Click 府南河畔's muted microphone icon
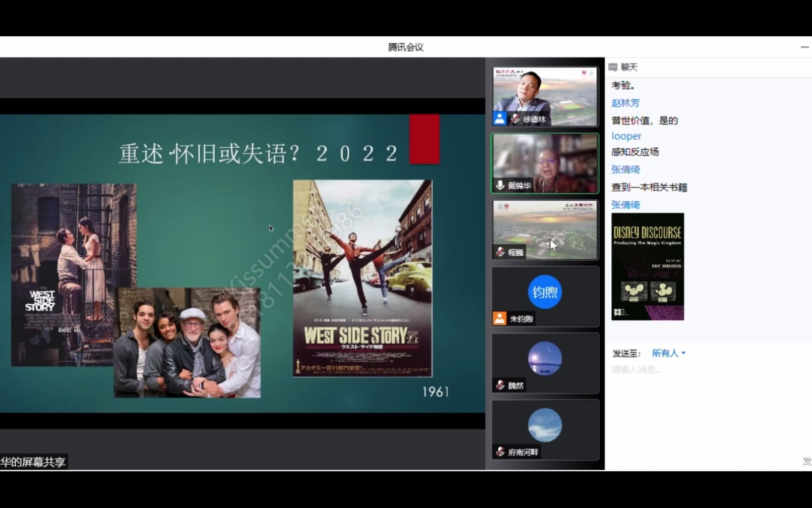Image resolution: width=812 pixels, height=508 pixels. pyautogui.click(x=500, y=452)
